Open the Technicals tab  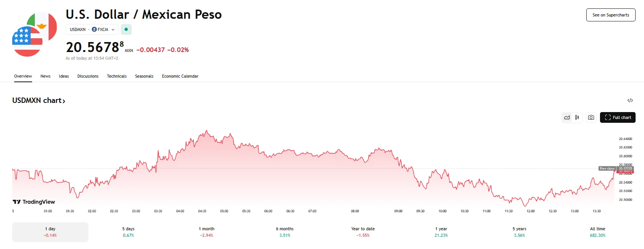117,76
